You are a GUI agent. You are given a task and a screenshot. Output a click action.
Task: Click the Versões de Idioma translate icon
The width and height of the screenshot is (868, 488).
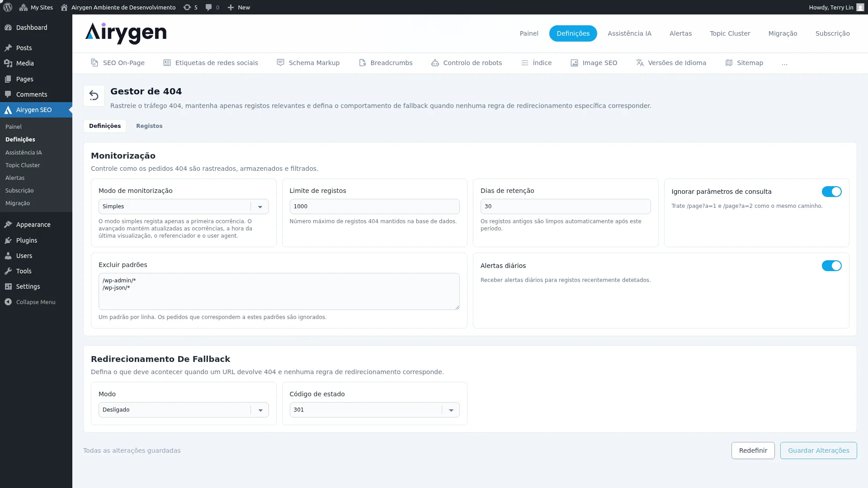point(640,63)
